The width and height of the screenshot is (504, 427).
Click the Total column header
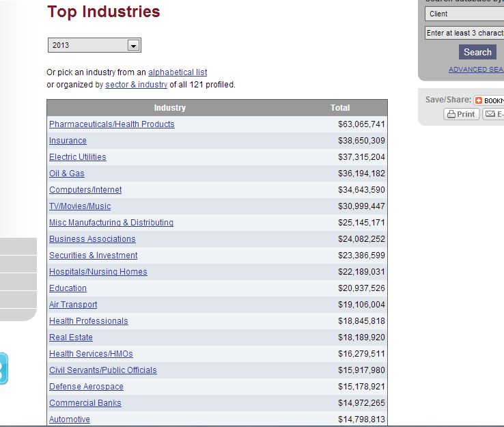coord(340,108)
